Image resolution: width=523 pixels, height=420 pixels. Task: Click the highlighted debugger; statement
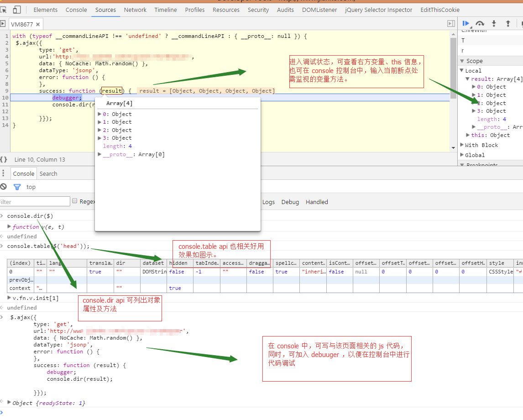pyautogui.click(x=67, y=97)
